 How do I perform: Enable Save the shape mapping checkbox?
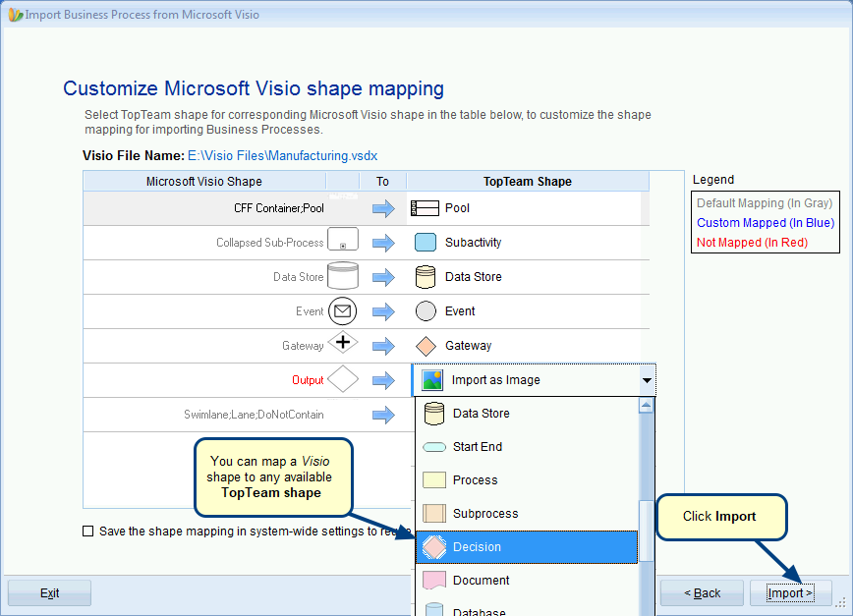click(x=87, y=532)
